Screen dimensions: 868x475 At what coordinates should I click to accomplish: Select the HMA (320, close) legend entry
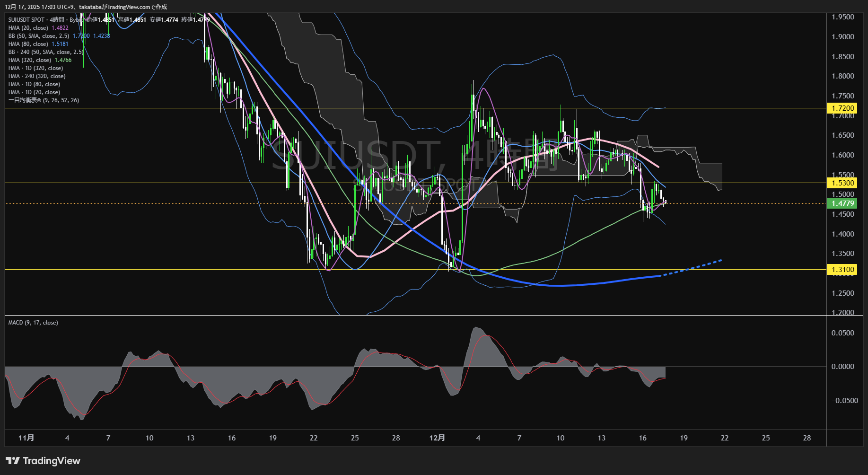click(30, 60)
